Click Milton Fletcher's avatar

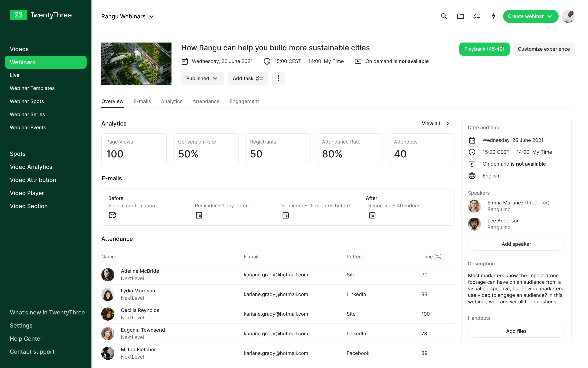pos(108,353)
